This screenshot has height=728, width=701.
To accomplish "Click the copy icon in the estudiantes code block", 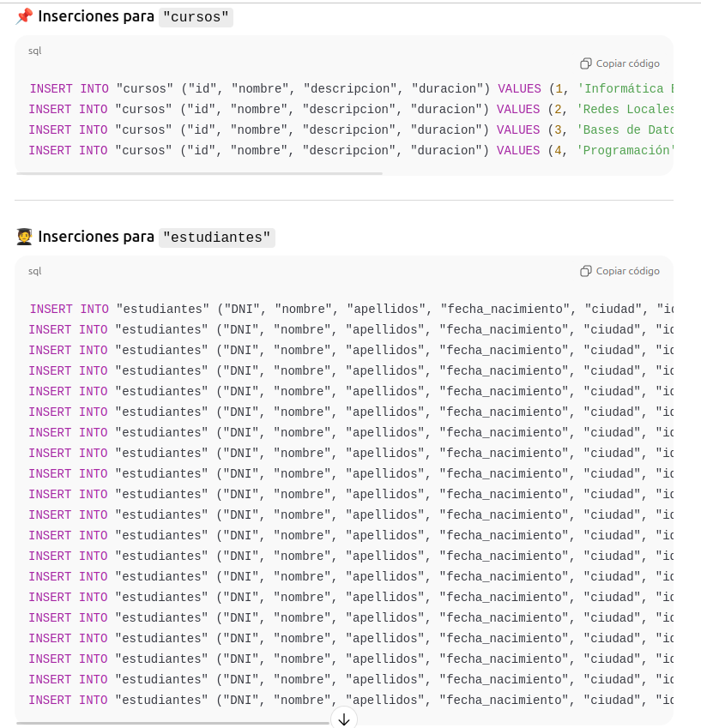I will pos(585,271).
